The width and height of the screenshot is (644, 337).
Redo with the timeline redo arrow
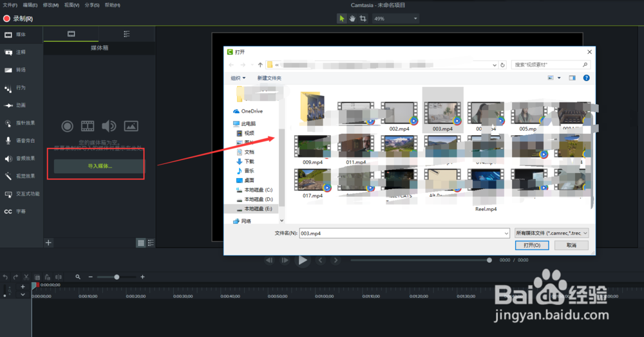pos(15,277)
